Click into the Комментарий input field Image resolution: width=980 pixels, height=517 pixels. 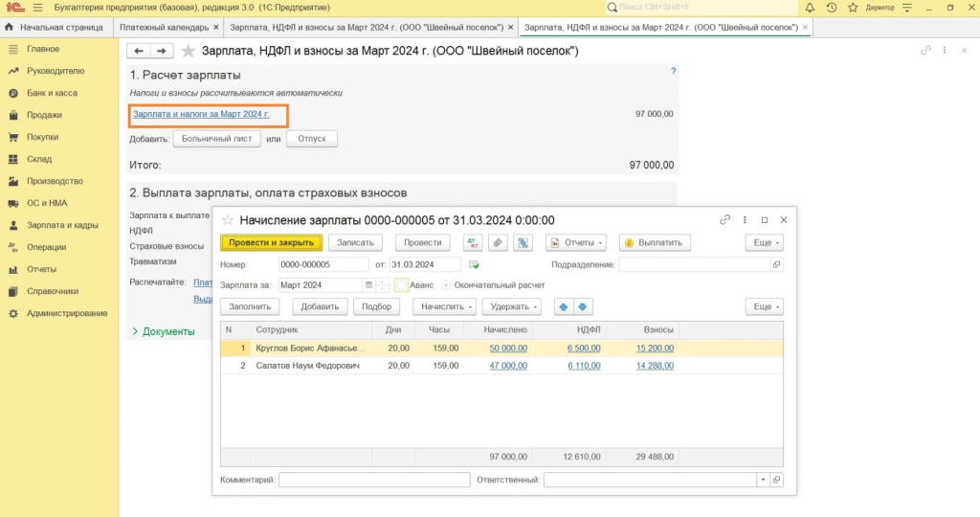click(374, 480)
